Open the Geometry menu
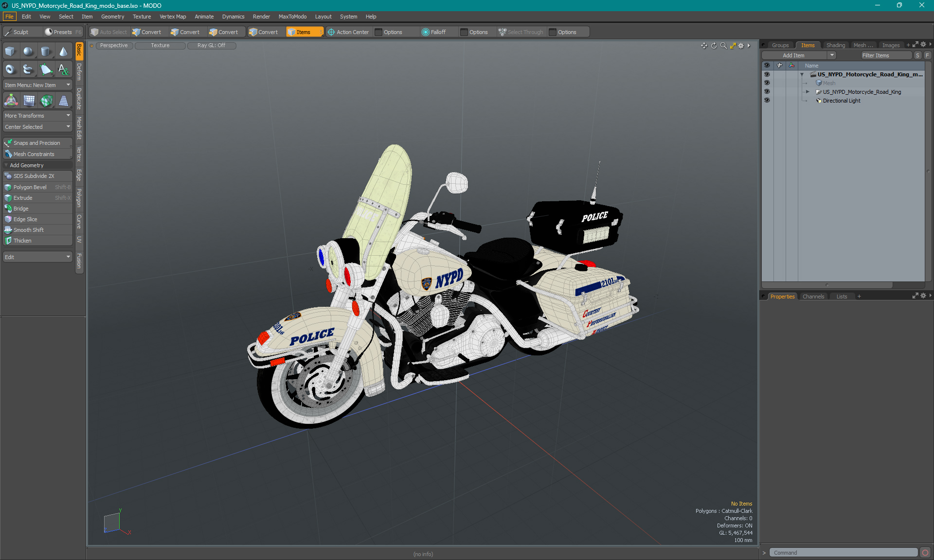The width and height of the screenshot is (934, 560). (x=112, y=17)
